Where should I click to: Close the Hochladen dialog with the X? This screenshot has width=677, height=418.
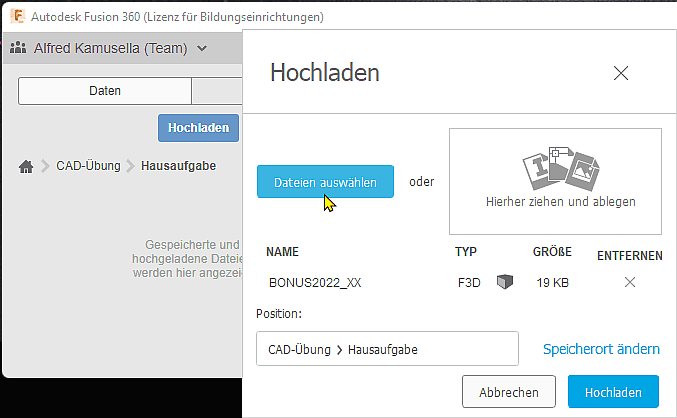coord(621,73)
